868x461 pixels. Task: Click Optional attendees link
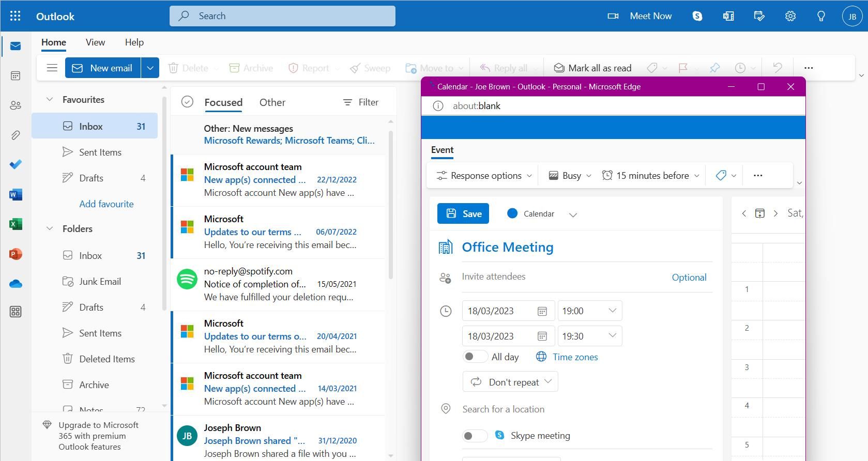[689, 277]
